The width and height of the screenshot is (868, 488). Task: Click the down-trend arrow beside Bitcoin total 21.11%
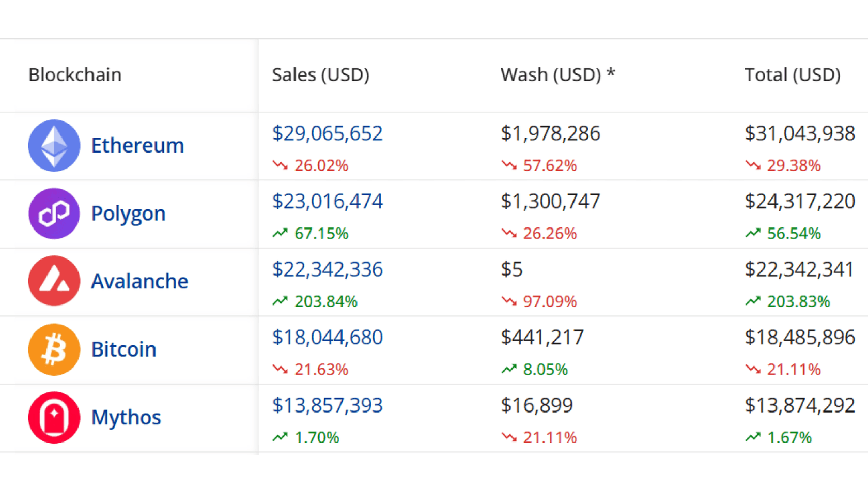(x=753, y=369)
